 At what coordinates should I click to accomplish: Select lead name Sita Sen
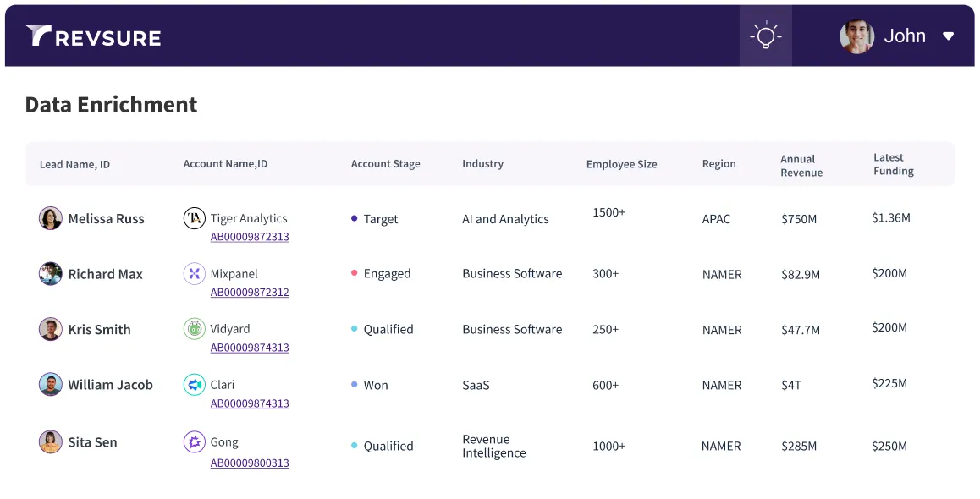coord(92,442)
